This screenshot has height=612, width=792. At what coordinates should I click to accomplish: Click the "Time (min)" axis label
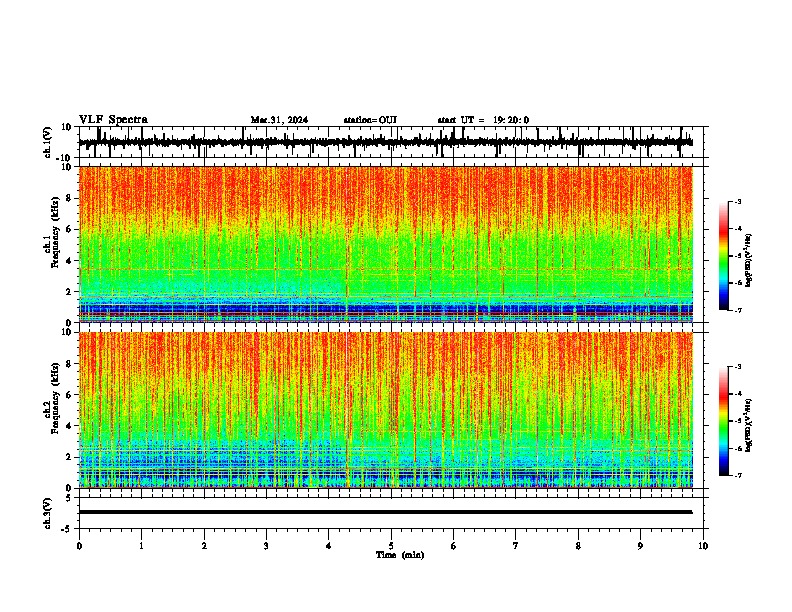pyautogui.click(x=400, y=555)
